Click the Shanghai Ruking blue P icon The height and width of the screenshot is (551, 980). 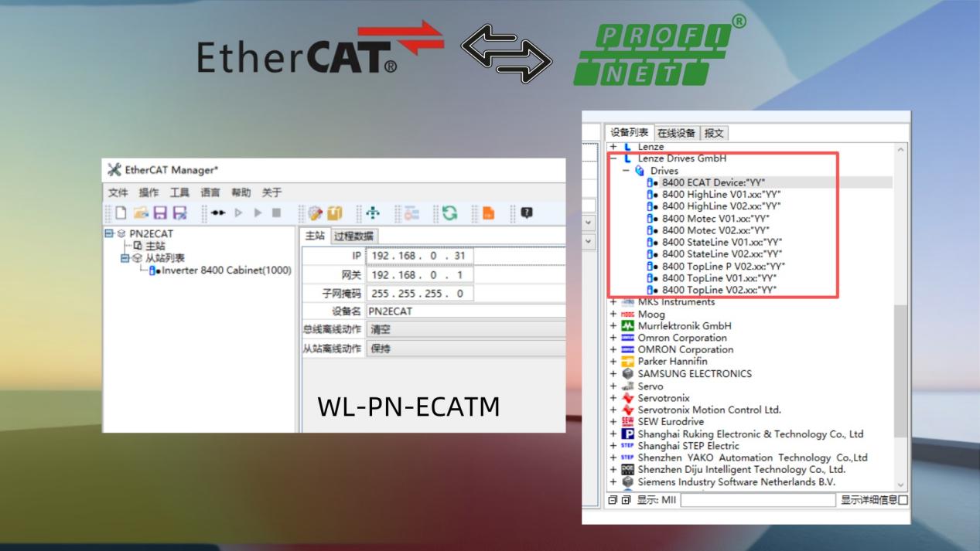[x=627, y=434]
